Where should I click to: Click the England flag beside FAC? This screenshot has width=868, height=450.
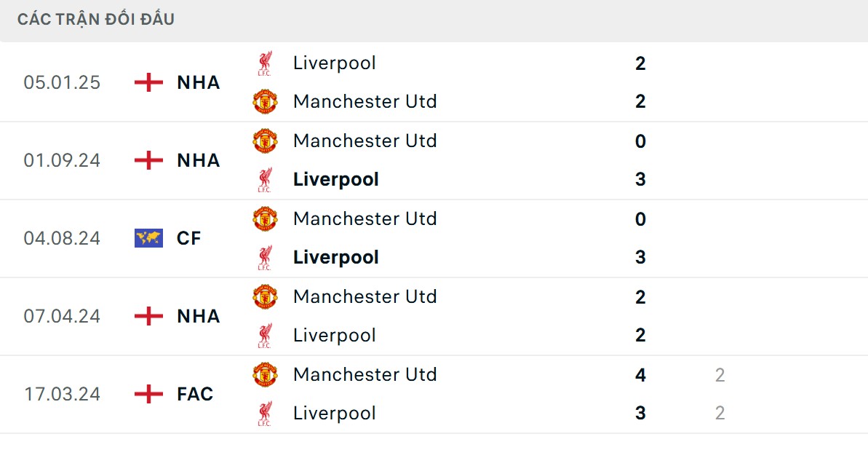[x=148, y=394]
